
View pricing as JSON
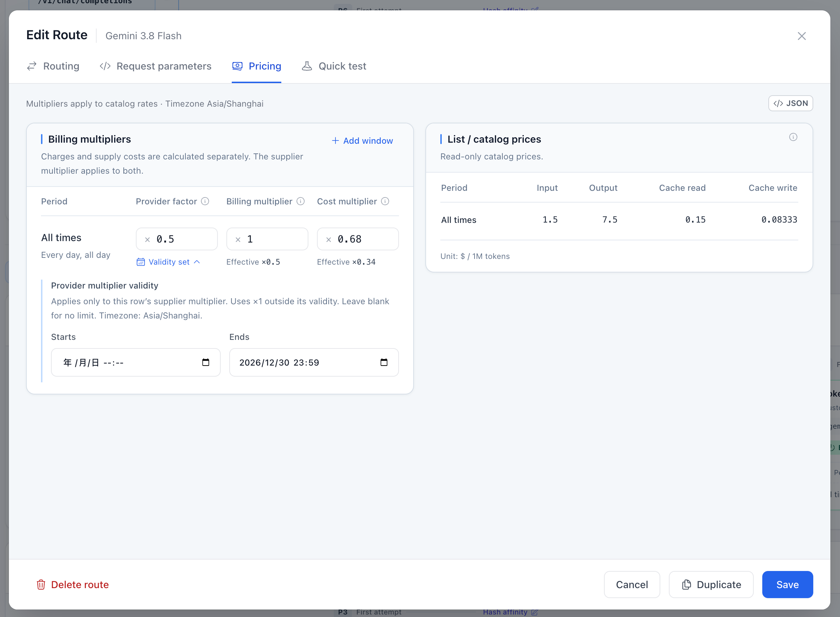(x=790, y=103)
